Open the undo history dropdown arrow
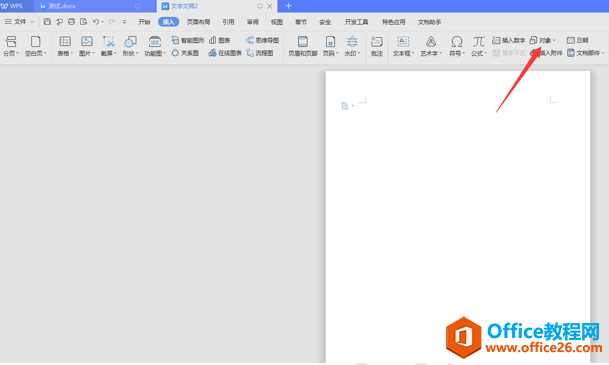The image size is (609, 365). 103,22
